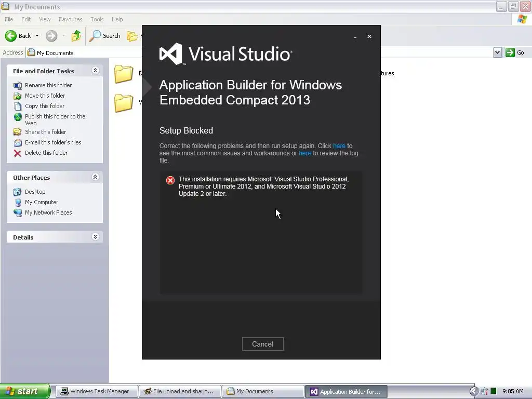Switch to Windows Task Manager taskbar button

97,392
